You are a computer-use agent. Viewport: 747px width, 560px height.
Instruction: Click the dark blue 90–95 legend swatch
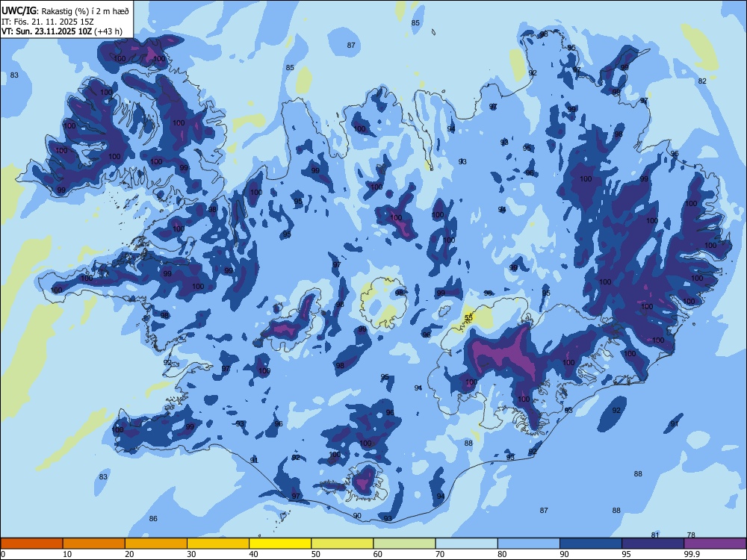coord(591,544)
